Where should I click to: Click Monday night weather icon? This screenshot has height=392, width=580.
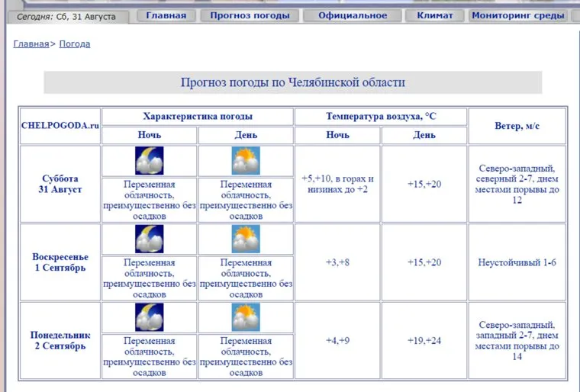click(x=150, y=317)
